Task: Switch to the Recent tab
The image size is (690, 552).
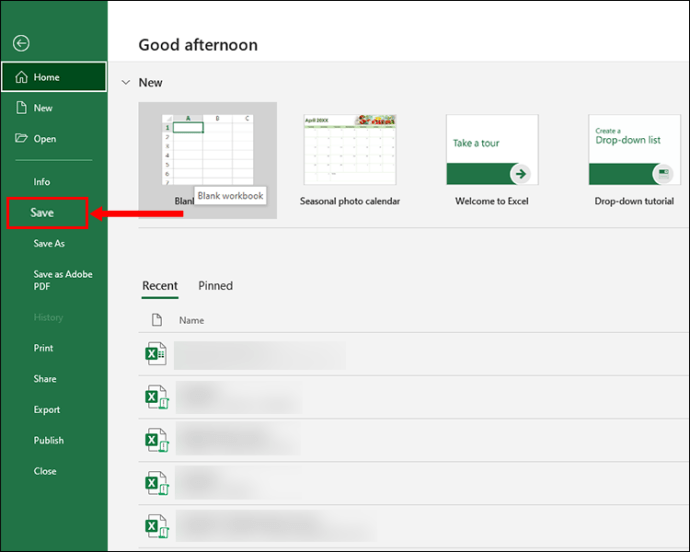Action: [160, 286]
